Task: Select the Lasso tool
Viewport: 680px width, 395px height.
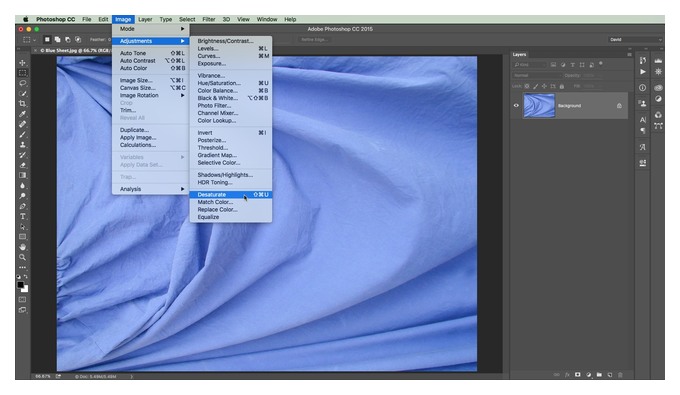Action: coord(23,83)
